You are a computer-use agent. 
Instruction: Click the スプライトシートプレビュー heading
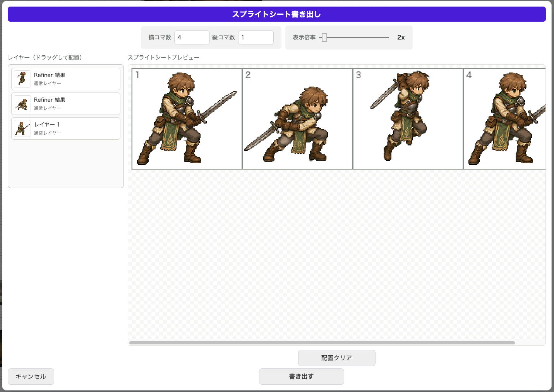pos(164,57)
